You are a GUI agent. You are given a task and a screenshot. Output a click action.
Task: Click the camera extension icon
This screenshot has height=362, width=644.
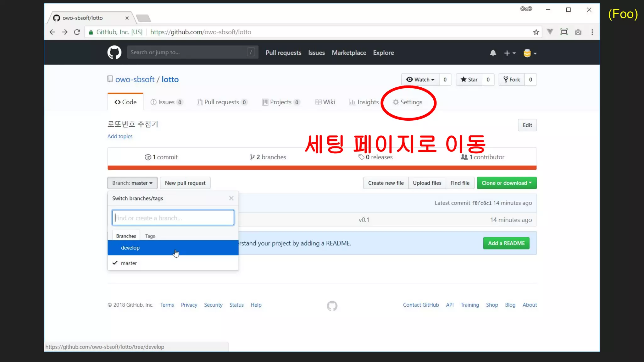(x=578, y=32)
